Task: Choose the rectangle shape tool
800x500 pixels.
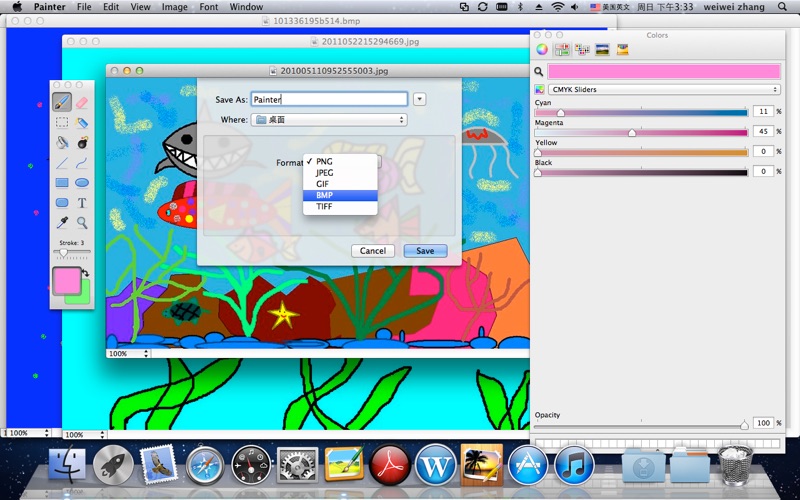Action: 62,183
